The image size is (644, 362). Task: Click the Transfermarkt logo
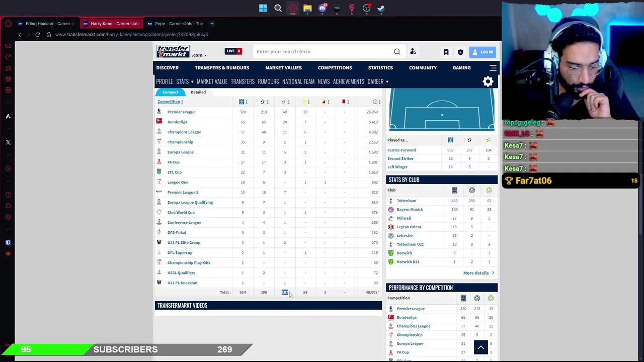173,51
